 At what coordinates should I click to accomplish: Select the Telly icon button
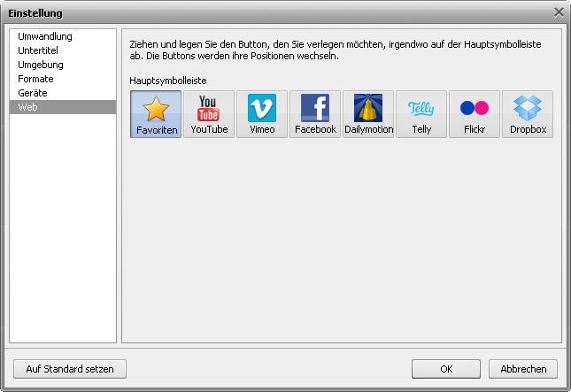point(421,114)
